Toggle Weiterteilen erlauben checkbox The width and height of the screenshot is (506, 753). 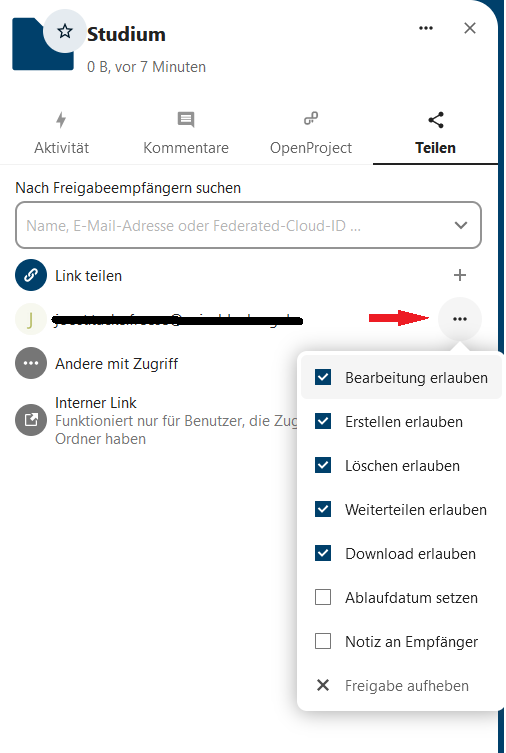click(x=323, y=510)
